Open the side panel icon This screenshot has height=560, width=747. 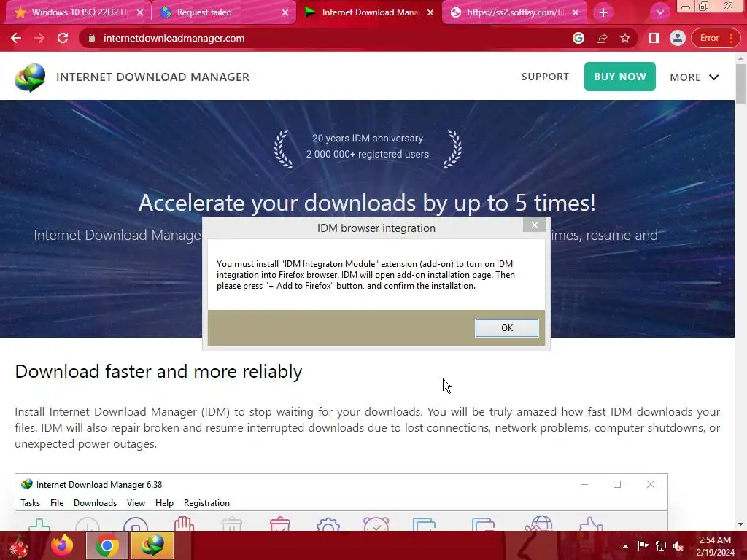click(x=654, y=38)
